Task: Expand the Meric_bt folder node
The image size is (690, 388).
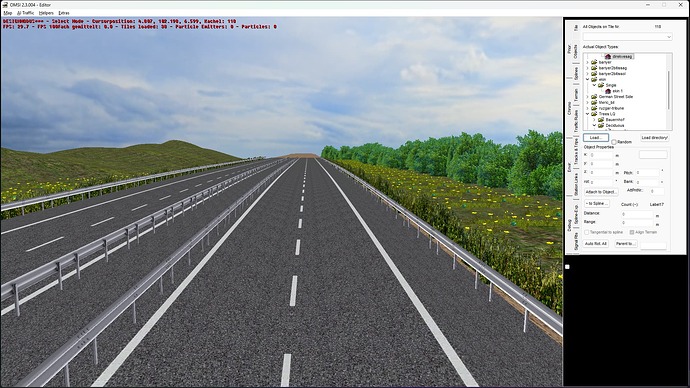Action: (587, 102)
